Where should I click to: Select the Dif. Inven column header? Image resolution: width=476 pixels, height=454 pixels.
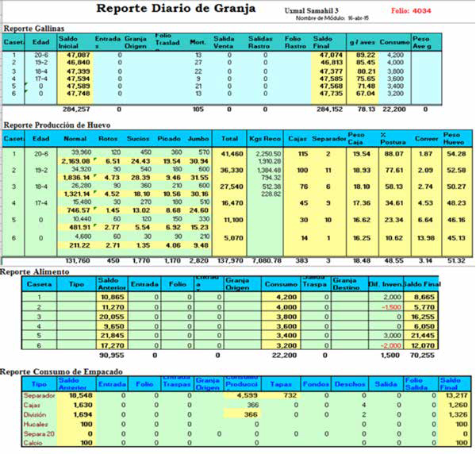(x=386, y=284)
